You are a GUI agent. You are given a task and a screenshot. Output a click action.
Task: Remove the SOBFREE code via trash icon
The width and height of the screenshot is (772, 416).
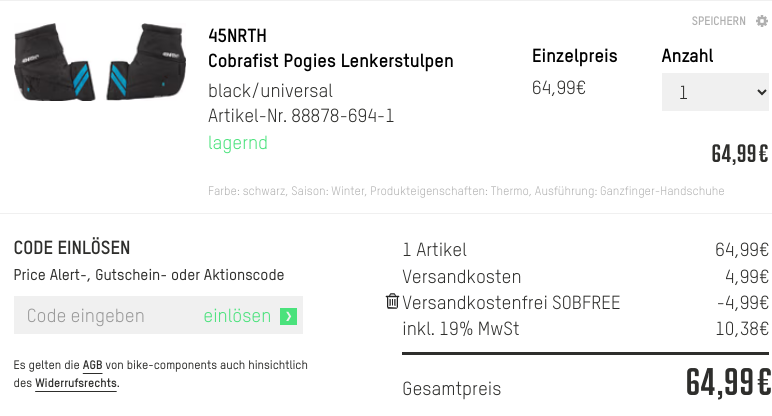point(392,301)
